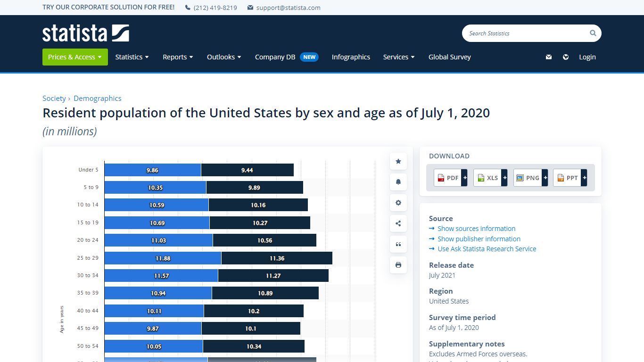Expand the Reports menu
The height and width of the screenshot is (362, 644).
click(x=178, y=57)
